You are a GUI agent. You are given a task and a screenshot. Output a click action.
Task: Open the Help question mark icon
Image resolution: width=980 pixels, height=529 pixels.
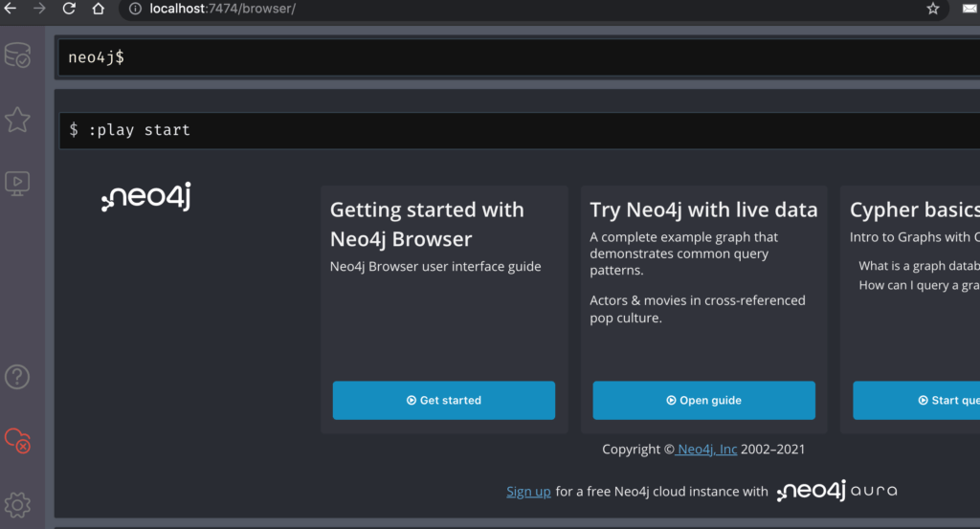pos(17,377)
